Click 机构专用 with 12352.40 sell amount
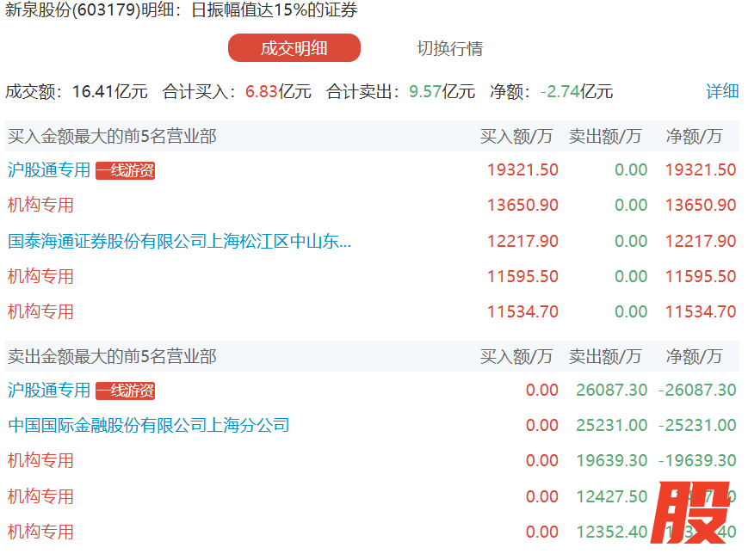This screenshot has height=560, width=748. (40, 532)
